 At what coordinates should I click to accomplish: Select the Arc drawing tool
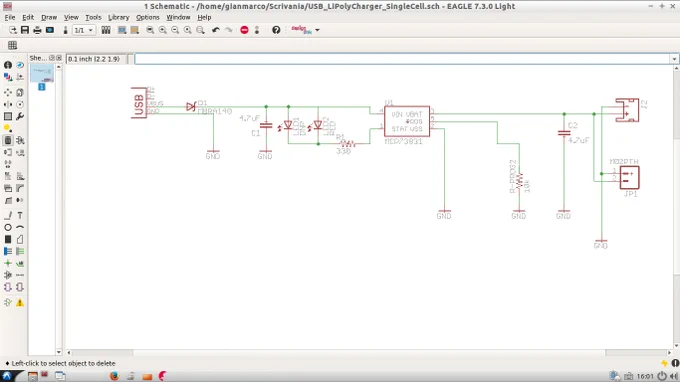(20, 227)
